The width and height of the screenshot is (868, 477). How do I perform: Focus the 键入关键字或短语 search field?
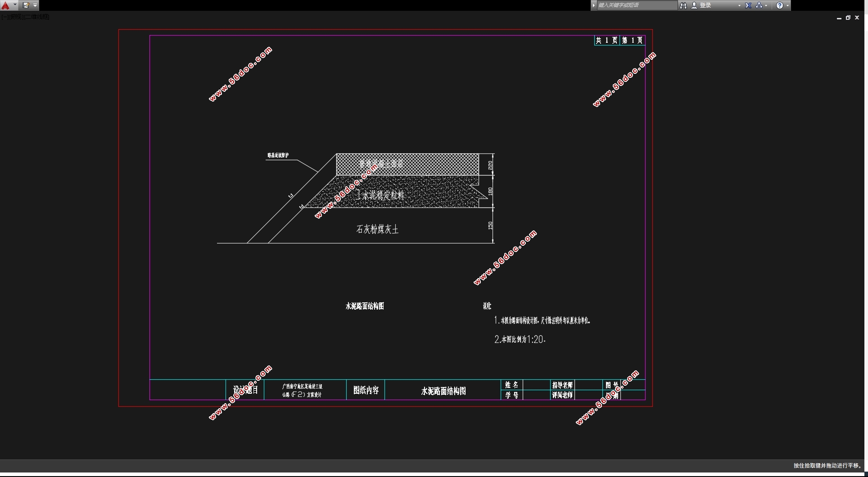pyautogui.click(x=637, y=5)
